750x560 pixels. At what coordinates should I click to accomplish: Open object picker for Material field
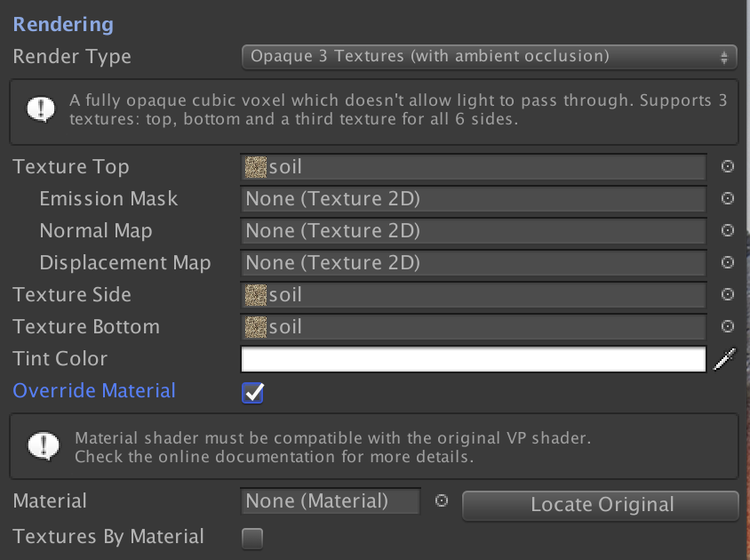point(441,500)
